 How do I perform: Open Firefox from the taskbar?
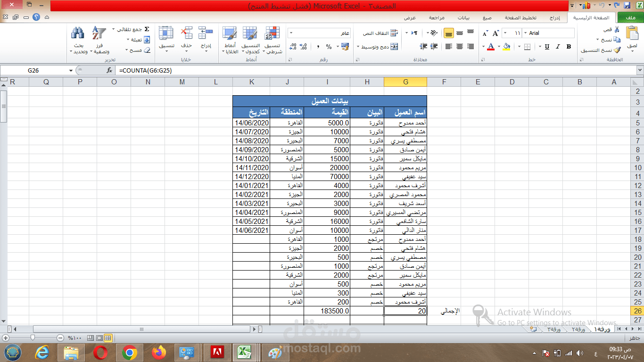click(159, 353)
